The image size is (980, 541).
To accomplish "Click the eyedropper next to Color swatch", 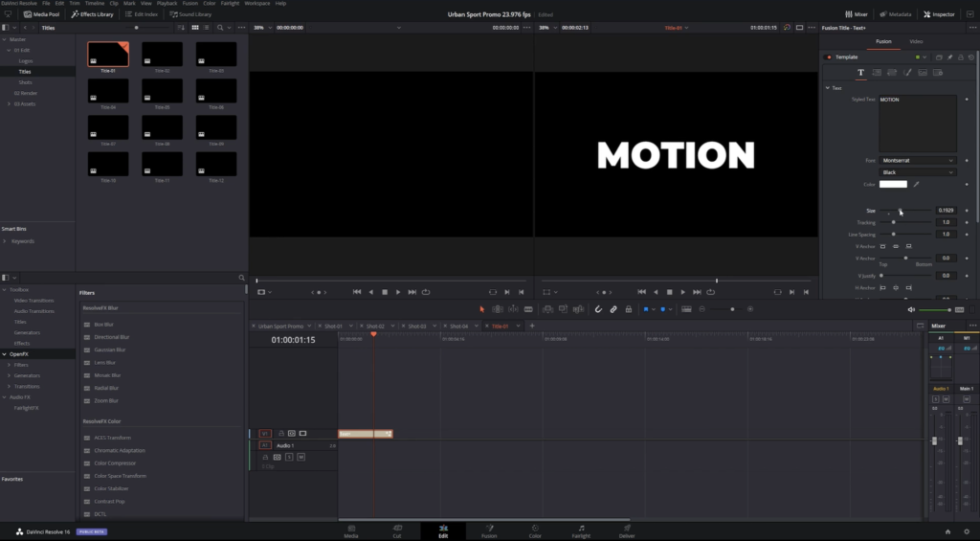I will tap(917, 184).
